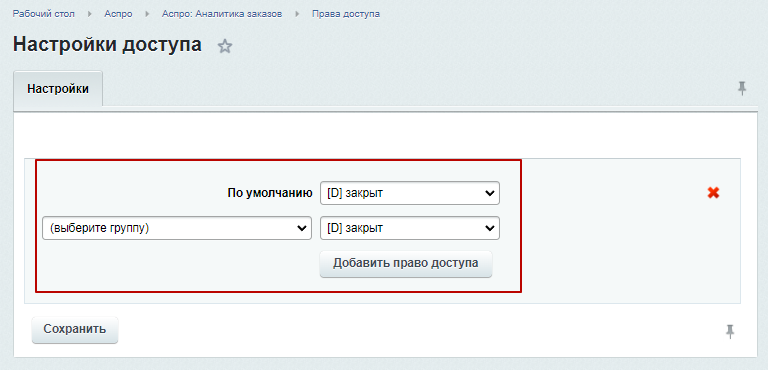Click the Настройки доступа page heading

107,44
